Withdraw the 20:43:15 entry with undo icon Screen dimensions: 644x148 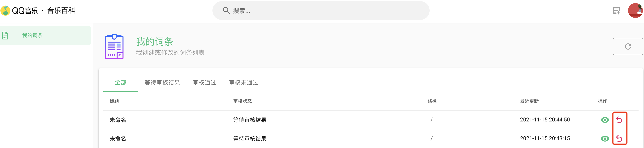click(x=619, y=138)
